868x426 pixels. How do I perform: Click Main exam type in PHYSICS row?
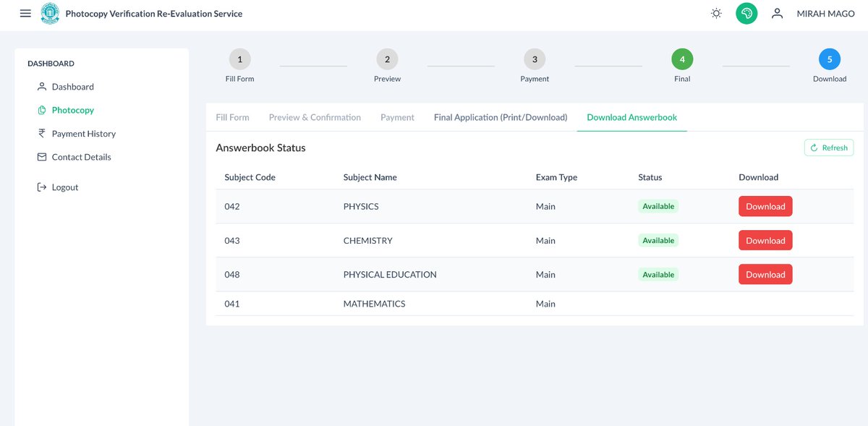pos(545,206)
